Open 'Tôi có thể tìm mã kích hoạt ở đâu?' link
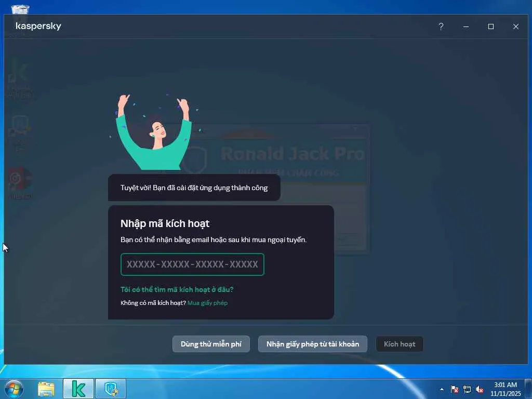This screenshot has width=532, height=399. [x=177, y=289]
